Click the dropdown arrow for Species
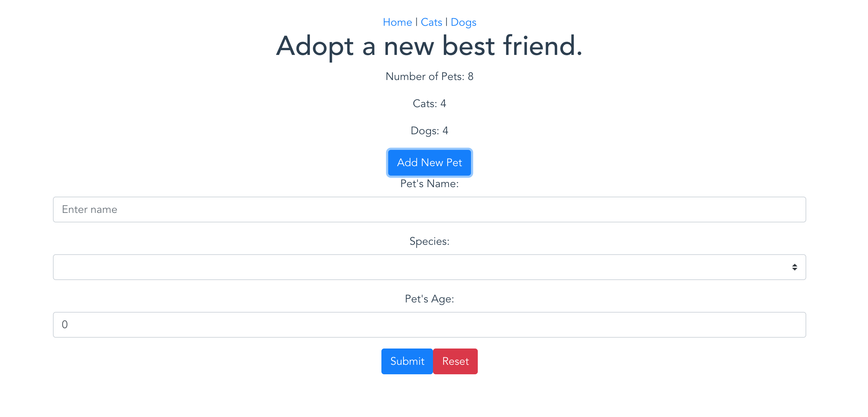Image resolution: width=868 pixels, height=417 pixels. pos(795,267)
